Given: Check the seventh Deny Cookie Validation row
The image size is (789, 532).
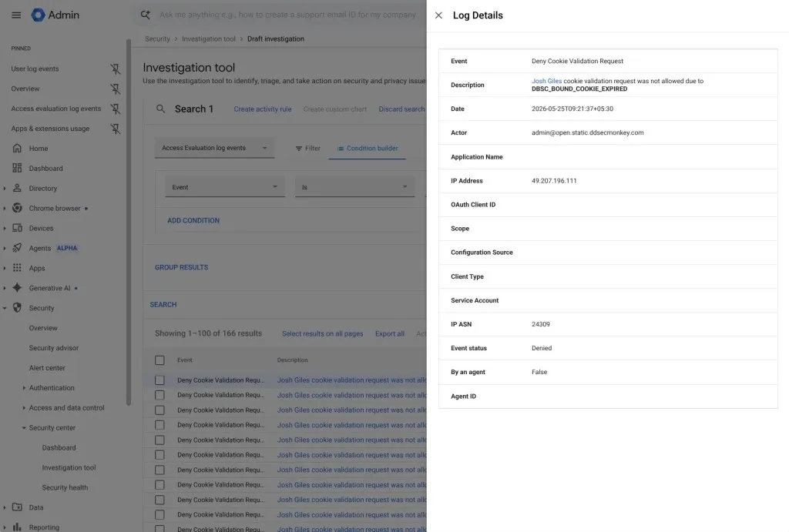Looking at the screenshot, I should (159, 470).
